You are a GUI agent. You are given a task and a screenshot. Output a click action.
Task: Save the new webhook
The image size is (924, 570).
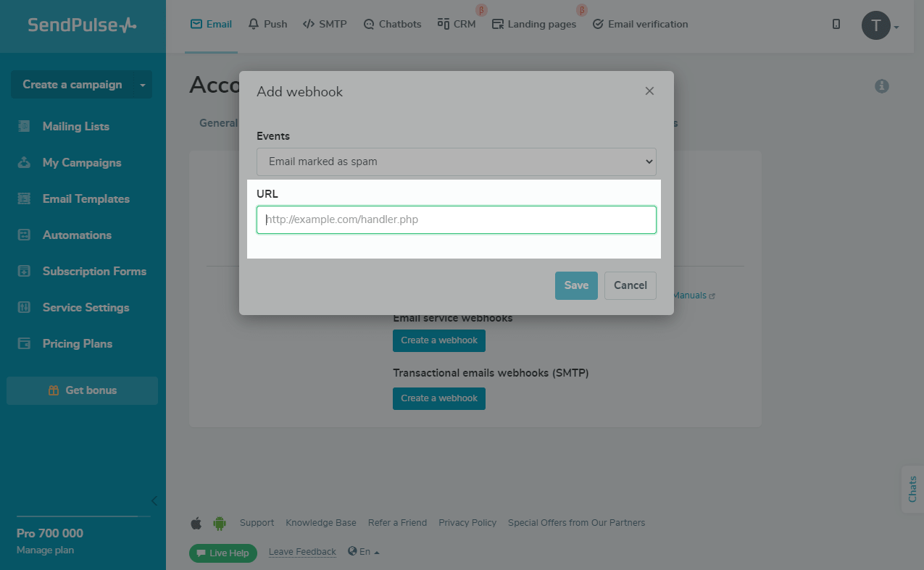click(x=576, y=285)
